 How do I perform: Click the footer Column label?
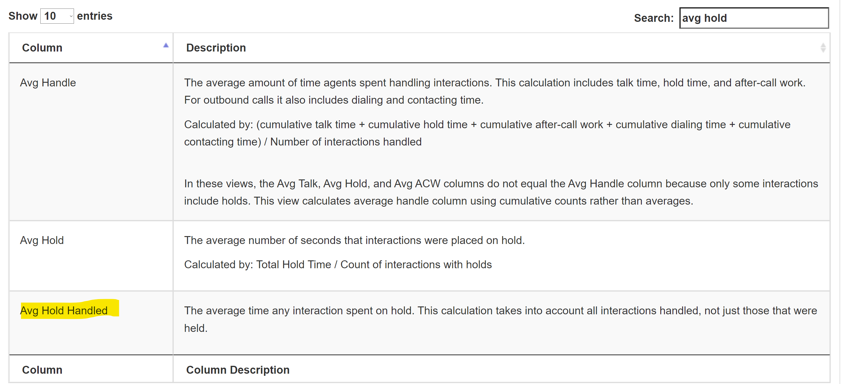click(x=42, y=369)
